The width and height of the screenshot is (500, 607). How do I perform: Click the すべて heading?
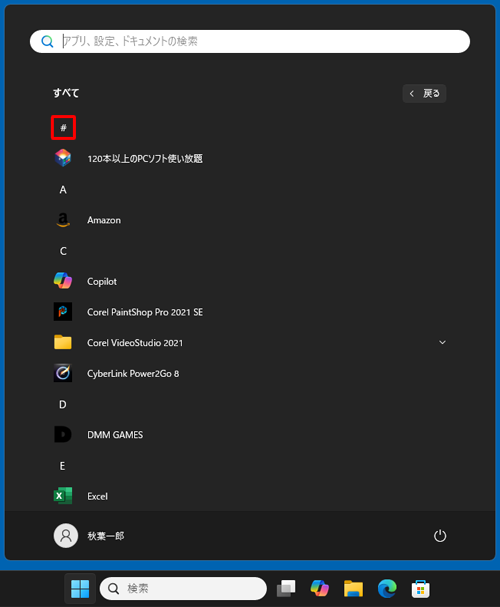66,93
